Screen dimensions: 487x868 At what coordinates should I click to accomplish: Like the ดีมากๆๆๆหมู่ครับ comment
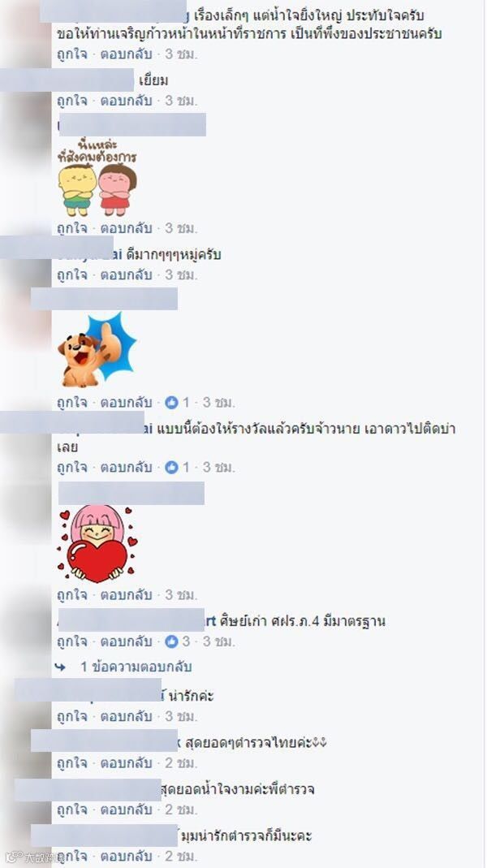pos(72,274)
